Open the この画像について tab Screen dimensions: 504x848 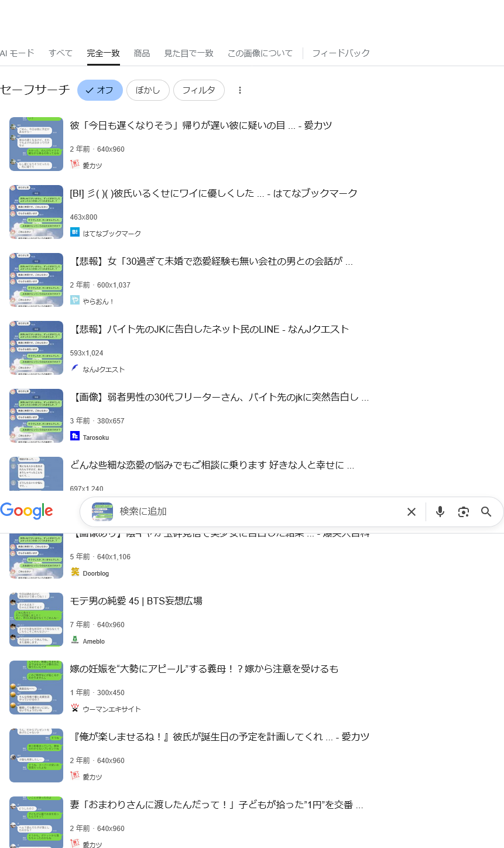260,53
